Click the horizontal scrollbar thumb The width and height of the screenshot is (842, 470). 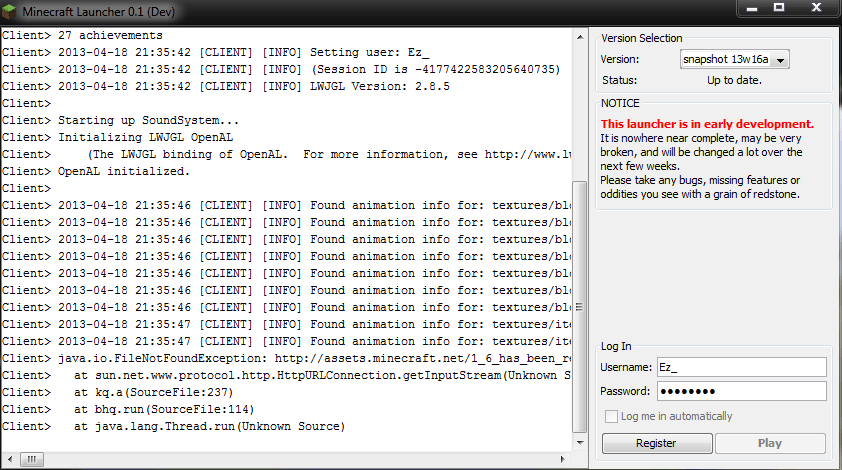point(32,459)
